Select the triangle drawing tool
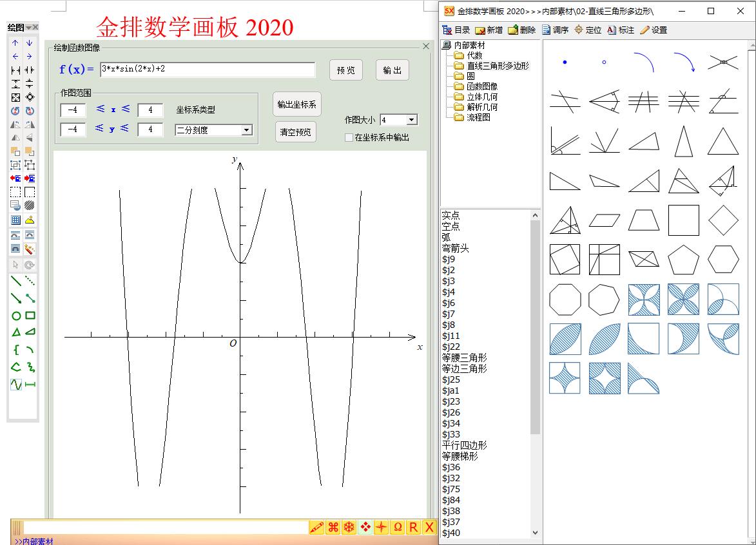Screen dimensions: 756x545 16,332
